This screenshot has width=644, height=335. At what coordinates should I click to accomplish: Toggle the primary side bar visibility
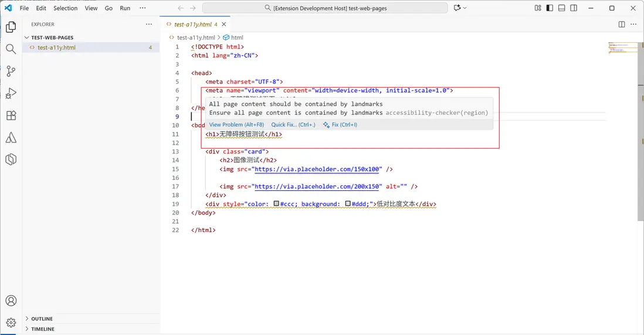click(x=550, y=8)
